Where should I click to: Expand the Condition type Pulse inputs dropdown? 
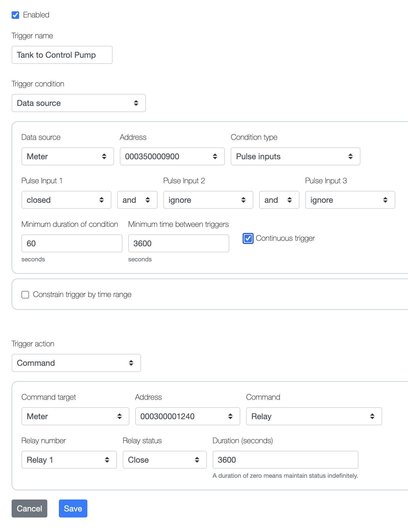[x=295, y=156]
